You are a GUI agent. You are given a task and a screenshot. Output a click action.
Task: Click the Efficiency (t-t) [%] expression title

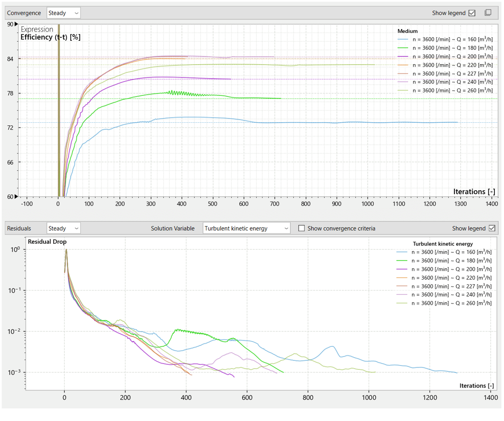click(50, 37)
